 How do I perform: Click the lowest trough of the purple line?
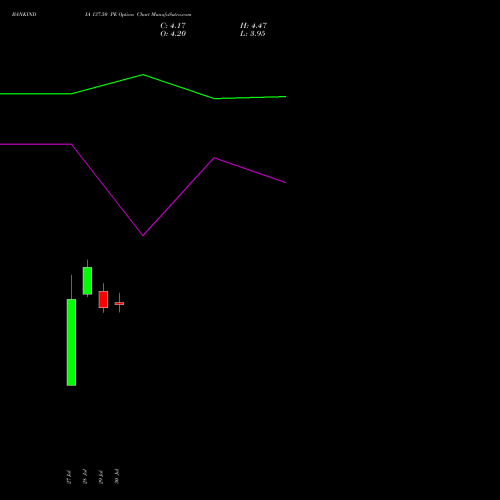[x=143, y=235]
